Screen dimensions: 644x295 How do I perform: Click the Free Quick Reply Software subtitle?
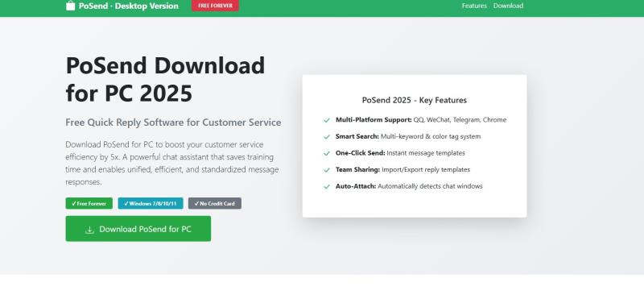click(173, 123)
